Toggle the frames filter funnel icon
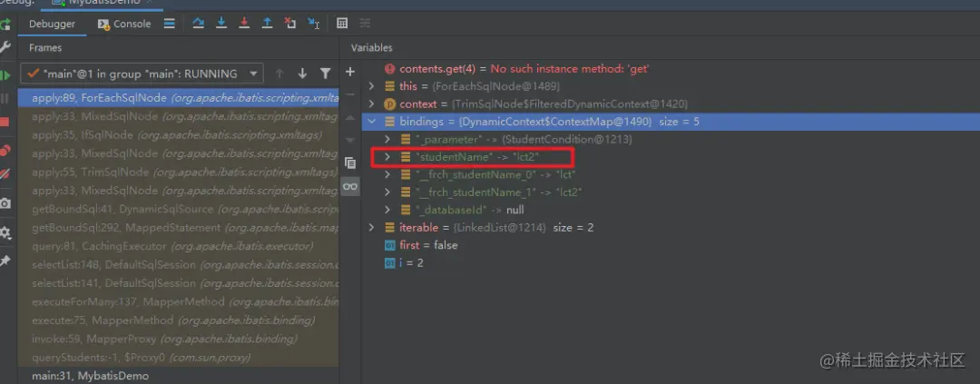This screenshot has height=384, width=980. 325,74
